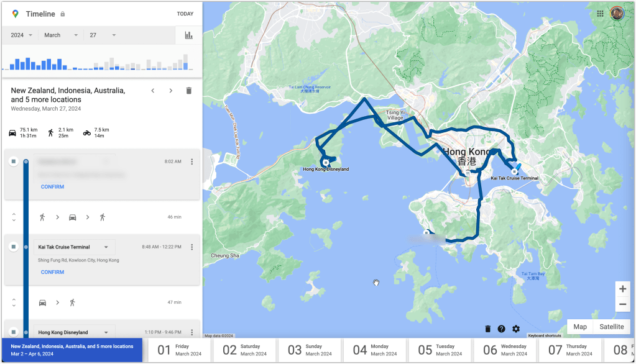
Task: Open the day 27 dropdown
Action: click(103, 35)
